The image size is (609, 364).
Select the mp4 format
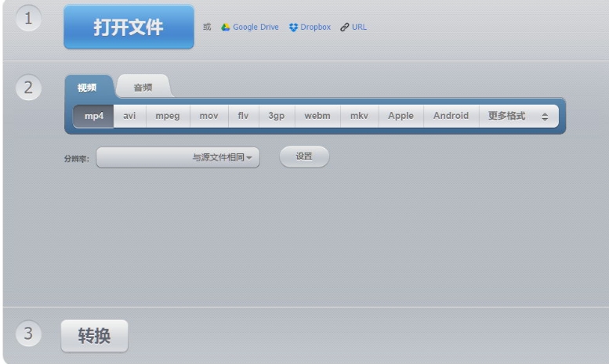tap(93, 116)
